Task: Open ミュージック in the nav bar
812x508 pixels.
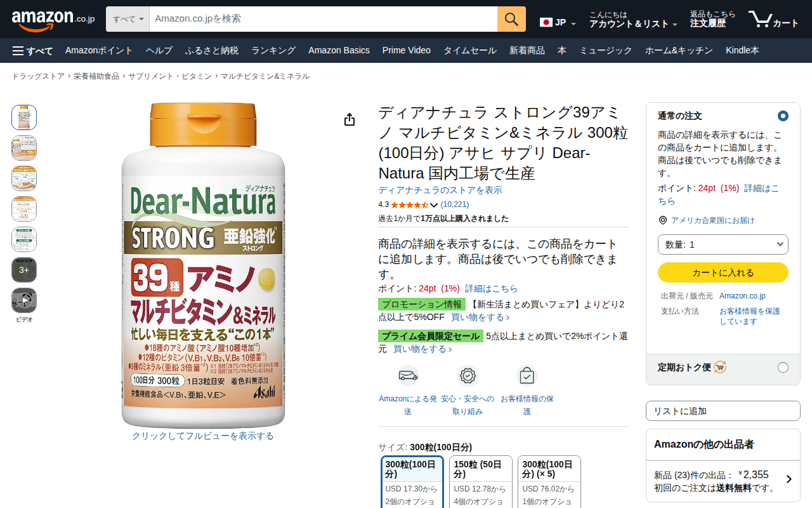Action: coord(606,51)
